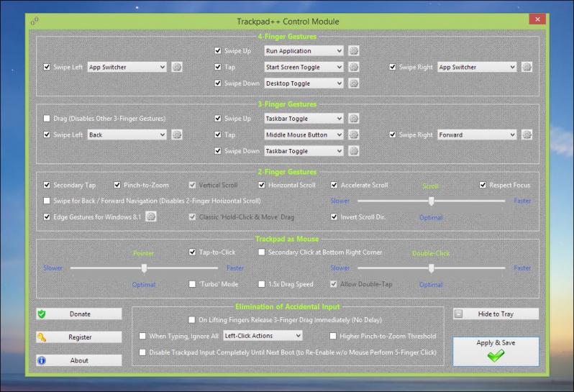This screenshot has height=392, width=574.
Task: Open gear settings for 3-finger Swipe Down
Action: tap(353, 151)
